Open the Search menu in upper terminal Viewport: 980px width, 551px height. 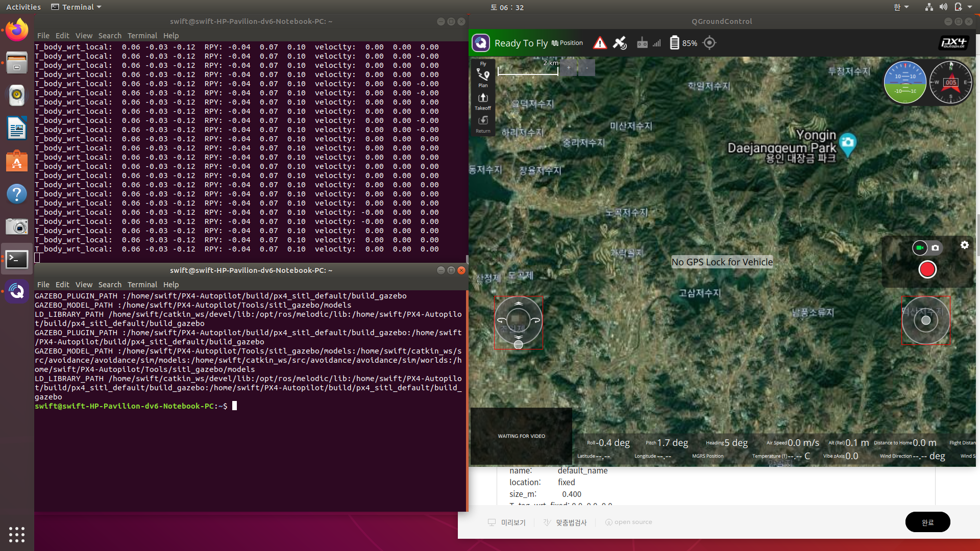(x=110, y=36)
